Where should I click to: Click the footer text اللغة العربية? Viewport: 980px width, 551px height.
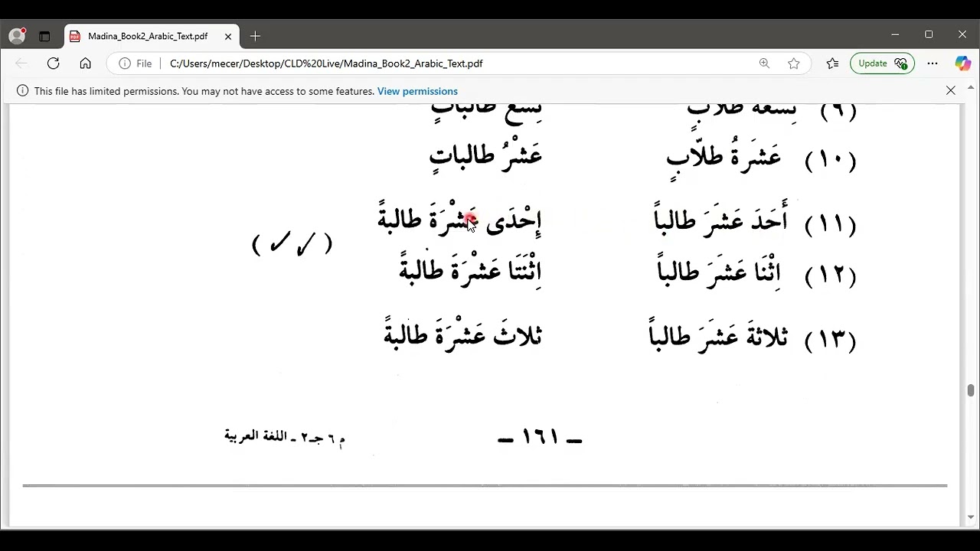coord(256,436)
